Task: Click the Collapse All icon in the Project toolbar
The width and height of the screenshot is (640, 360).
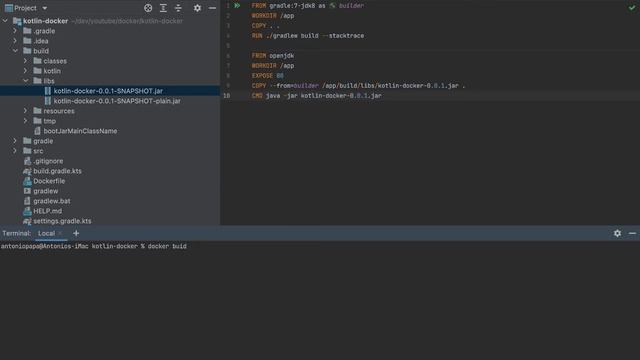Action: pyautogui.click(x=178, y=8)
